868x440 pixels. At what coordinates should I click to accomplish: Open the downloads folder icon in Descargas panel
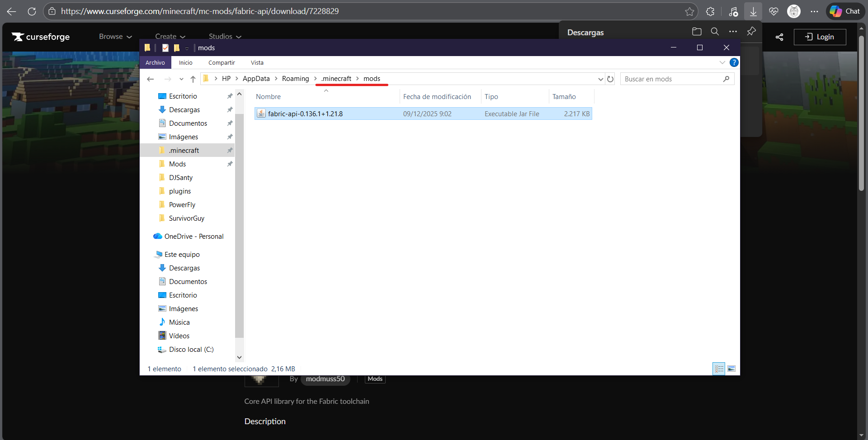(697, 32)
